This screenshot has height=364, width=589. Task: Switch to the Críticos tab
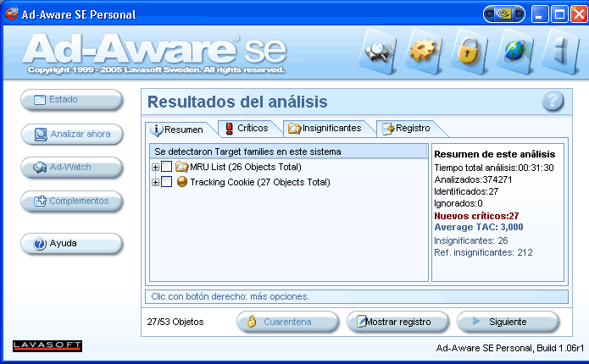point(246,129)
